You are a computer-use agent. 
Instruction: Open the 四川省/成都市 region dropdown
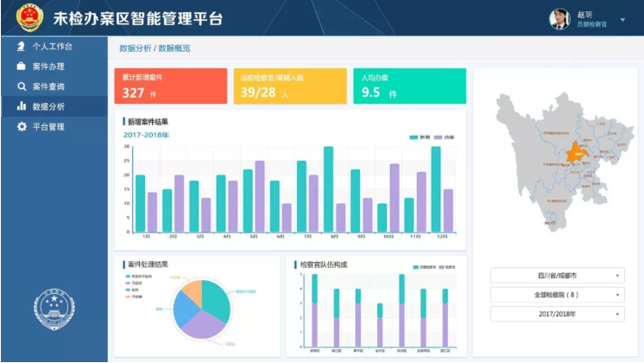(557, 276)
